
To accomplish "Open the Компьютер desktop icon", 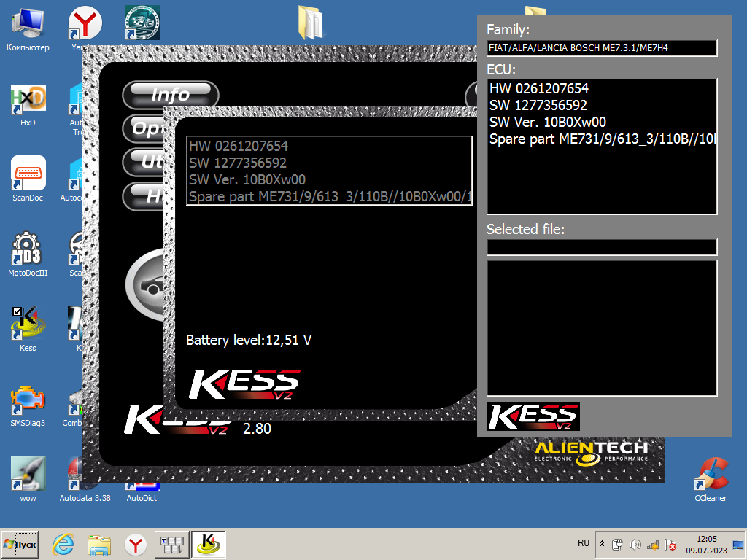I will pyautogui.click(x=28, y=24).
